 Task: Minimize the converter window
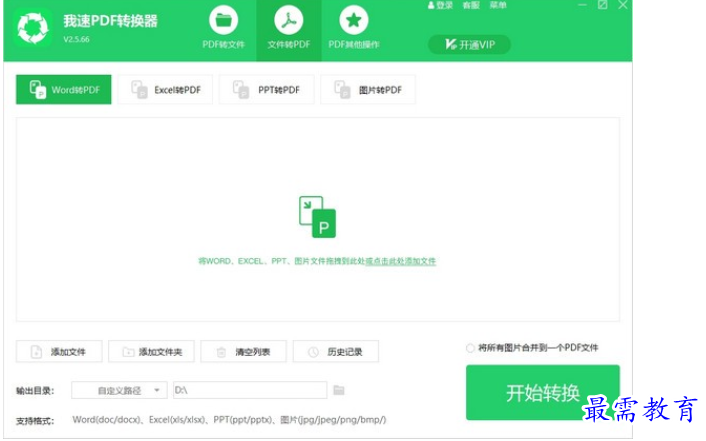[582, 5]
